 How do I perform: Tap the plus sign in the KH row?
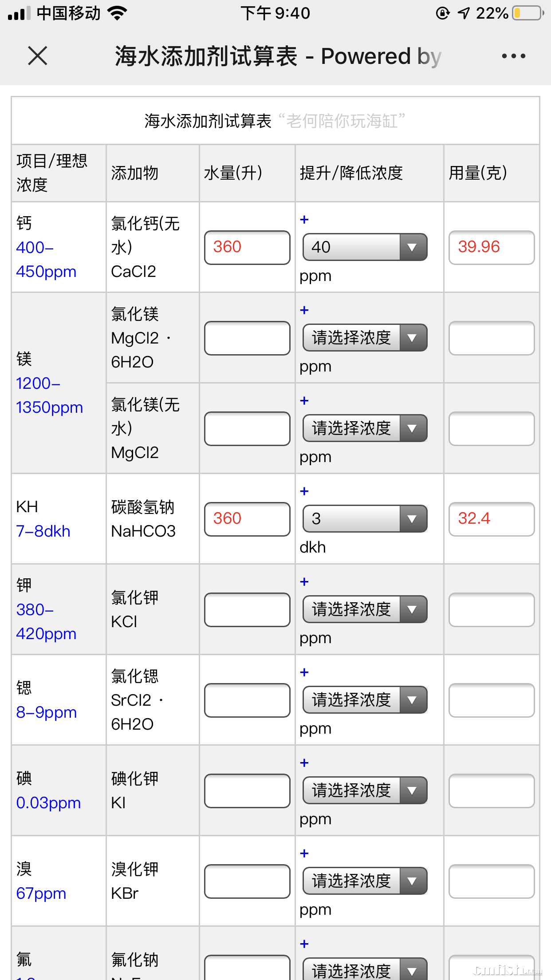pos(304,491)
